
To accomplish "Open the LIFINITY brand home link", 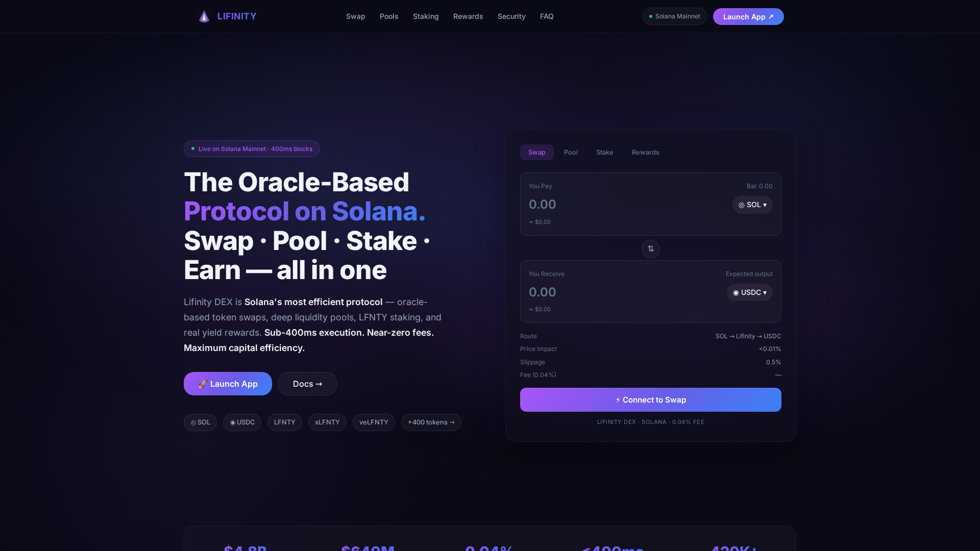I will [x=227, y=16].
